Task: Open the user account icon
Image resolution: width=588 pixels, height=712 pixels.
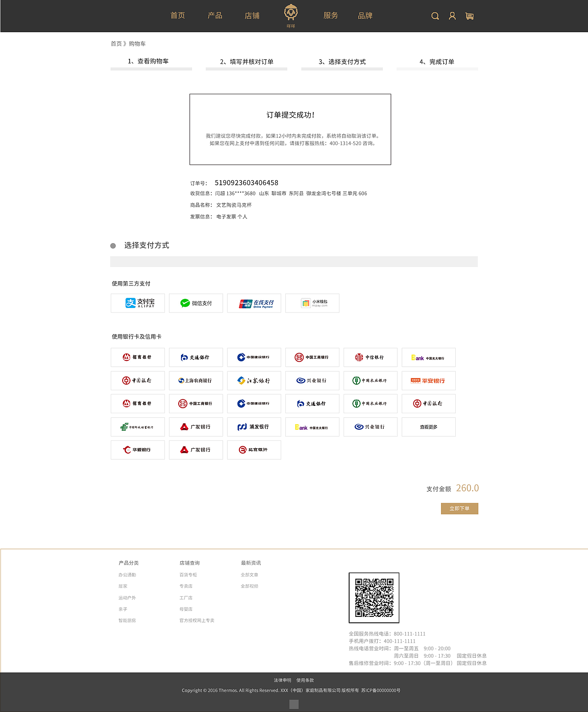Action: click(x=452, y=15)
